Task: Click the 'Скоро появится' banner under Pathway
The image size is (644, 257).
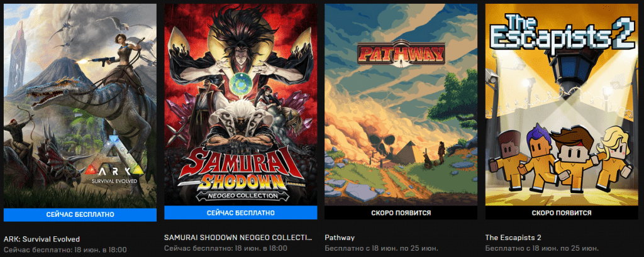Action: [401, 212]
